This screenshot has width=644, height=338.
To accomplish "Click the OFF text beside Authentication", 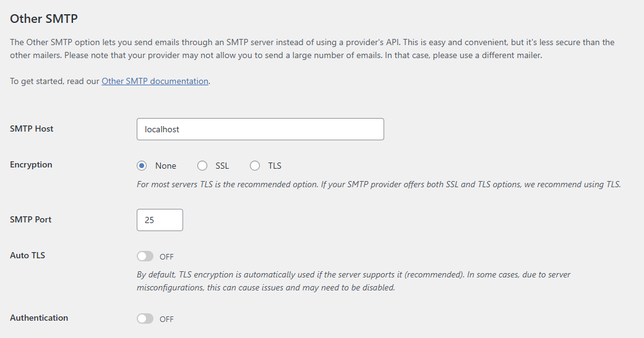I will click(x=166, y=319).
